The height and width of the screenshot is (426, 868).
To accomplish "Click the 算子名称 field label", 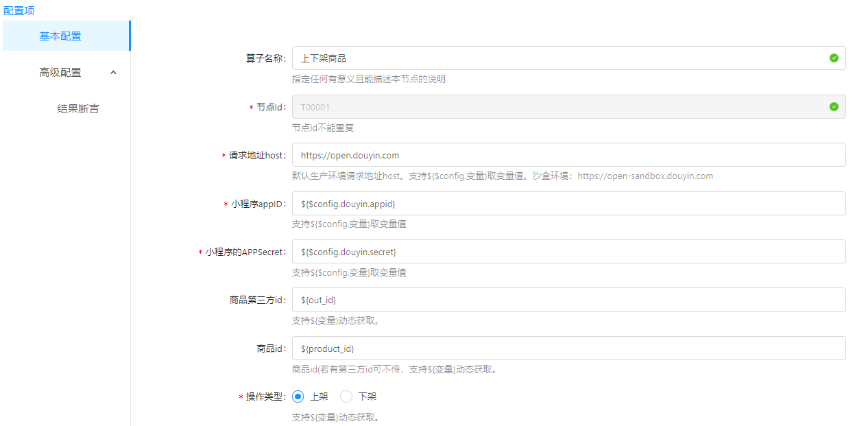I will pos(265,58).
